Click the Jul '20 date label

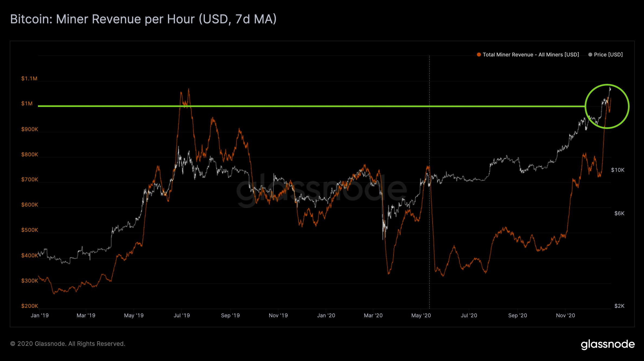click(x=469, y=315)
